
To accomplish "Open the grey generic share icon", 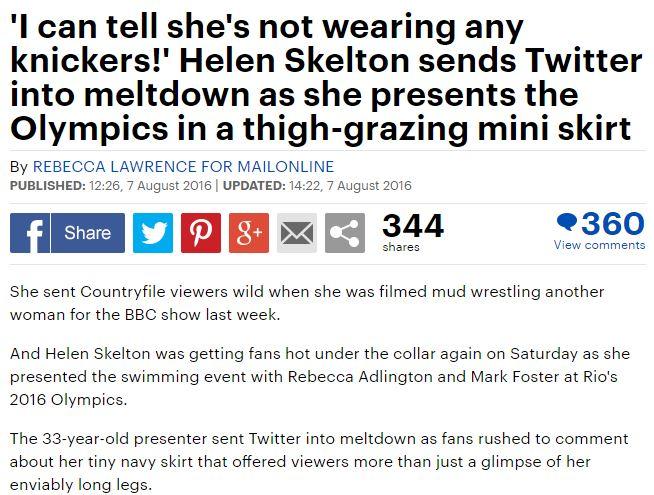I will pos(345,233).
